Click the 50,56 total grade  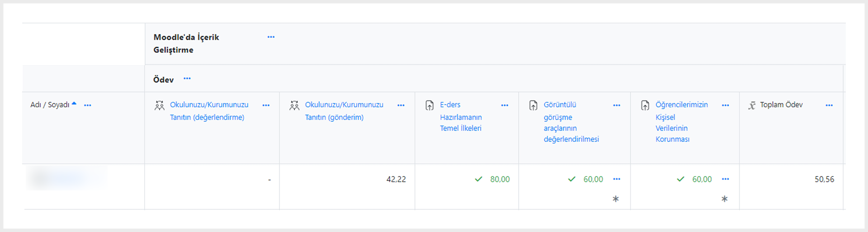(825, 179)
